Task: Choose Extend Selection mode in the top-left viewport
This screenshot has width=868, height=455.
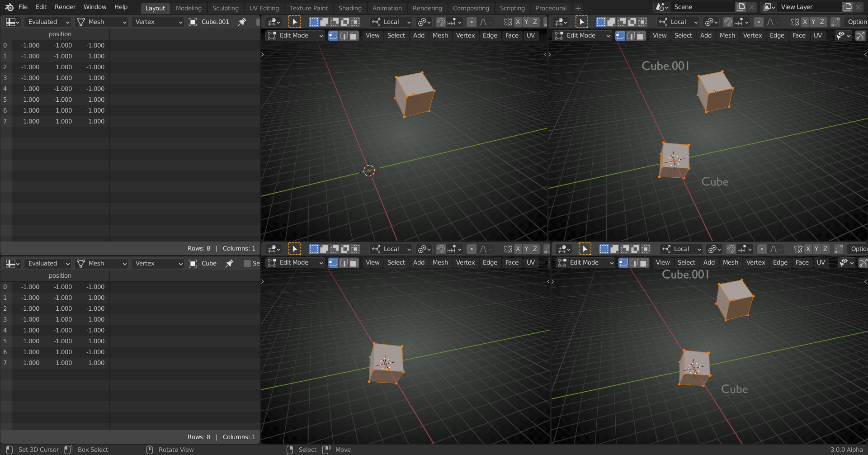Action: [x=324, y=22]
